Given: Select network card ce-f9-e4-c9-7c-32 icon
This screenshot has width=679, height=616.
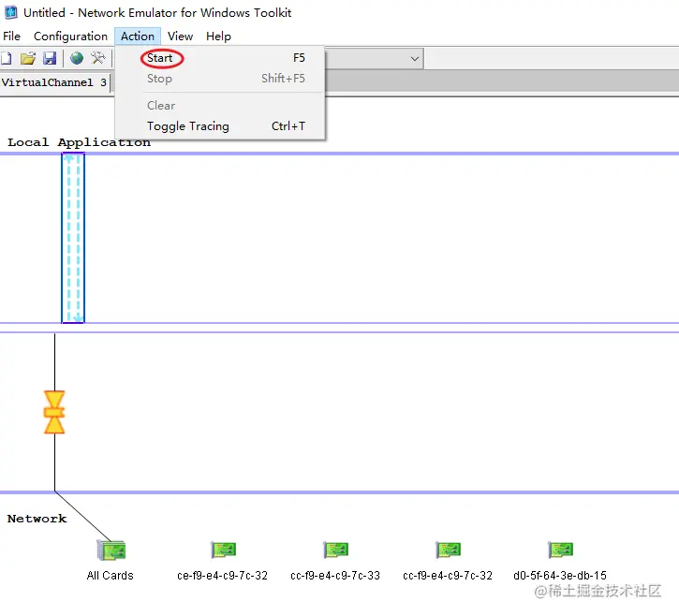Looking at the screenshot, I should (223, 550).
